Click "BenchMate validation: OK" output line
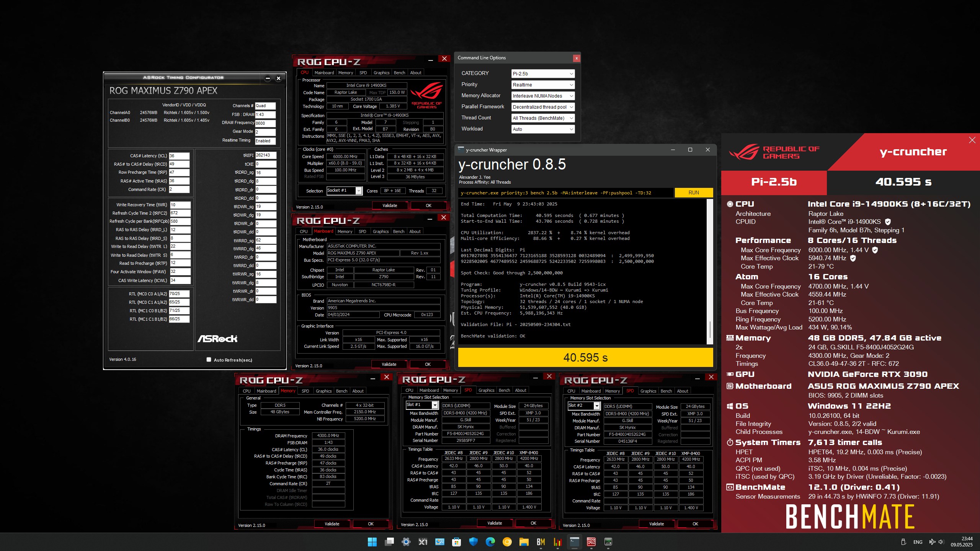980x551 pixels. (493, 336)
